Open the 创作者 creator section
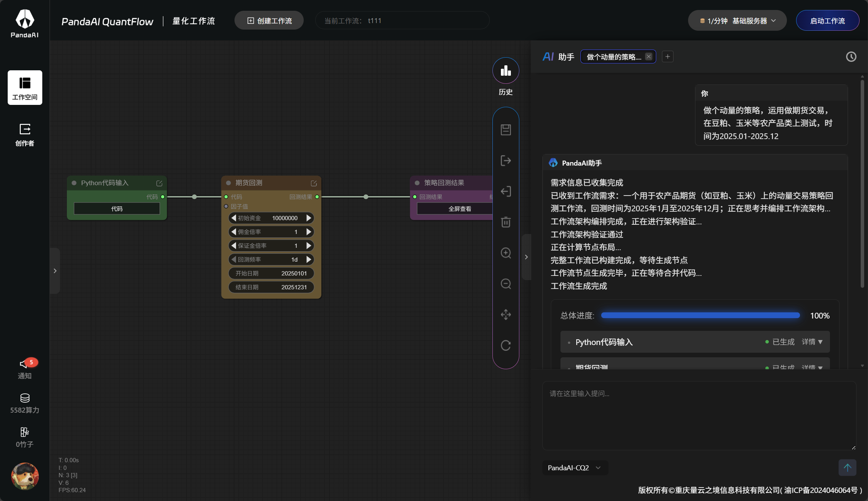 pyautogui.click(x=25, y=135)
